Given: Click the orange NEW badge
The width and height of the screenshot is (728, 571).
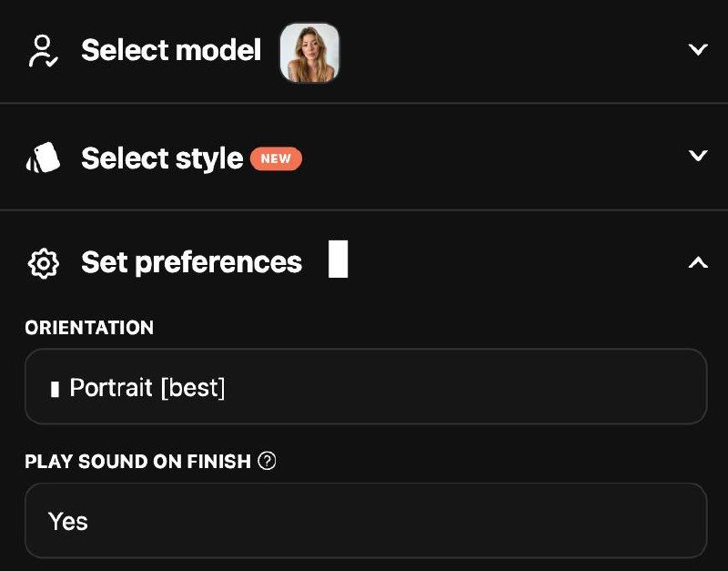Looking at the screenshot, I should pyautogui.click(x=276, y=158).
